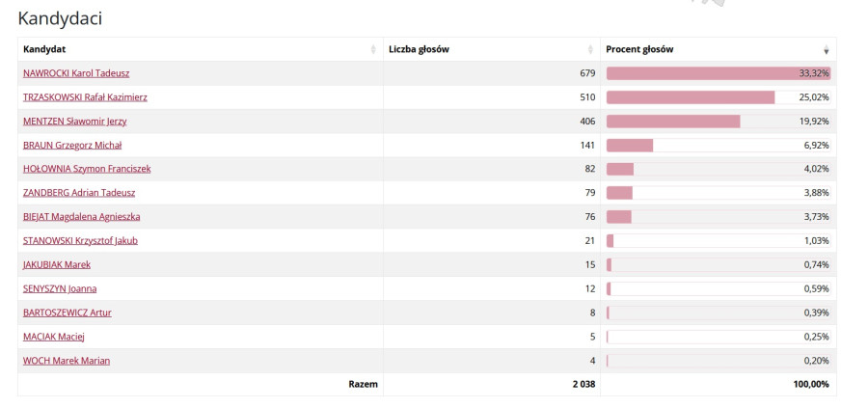868x408 pixels.
Task: Click the sort arrows in Kandydat column
Action: tap(373, 49)
